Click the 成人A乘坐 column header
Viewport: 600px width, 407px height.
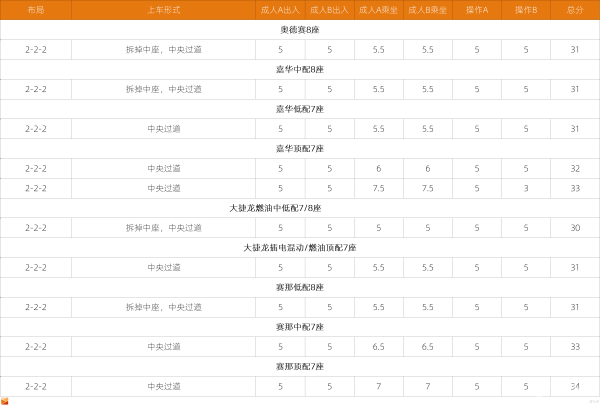pyautogui.click(x=378, y=10)
